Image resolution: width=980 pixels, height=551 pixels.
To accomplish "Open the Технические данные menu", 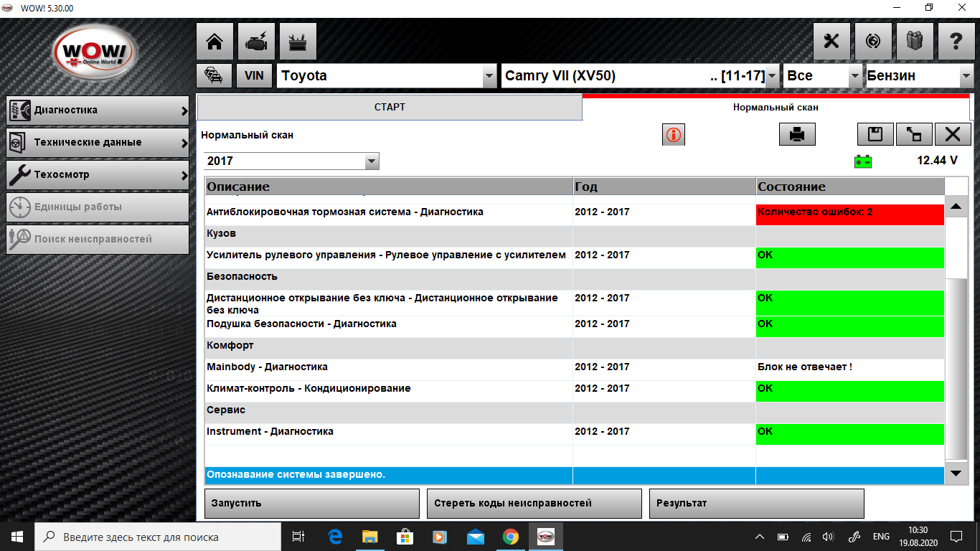I will [x=98, y=143].
